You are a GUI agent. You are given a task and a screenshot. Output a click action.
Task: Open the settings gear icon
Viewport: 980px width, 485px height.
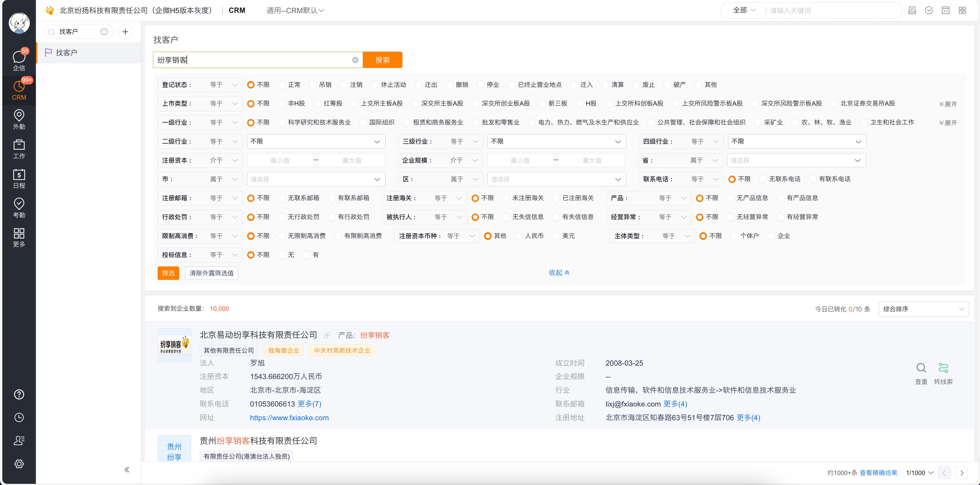[x=19, y=464]
